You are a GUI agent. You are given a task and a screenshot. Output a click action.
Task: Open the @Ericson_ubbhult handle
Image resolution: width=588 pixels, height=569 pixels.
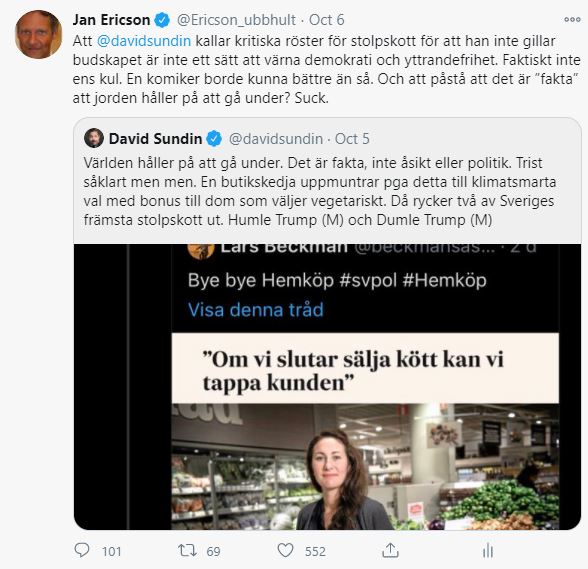236,20
